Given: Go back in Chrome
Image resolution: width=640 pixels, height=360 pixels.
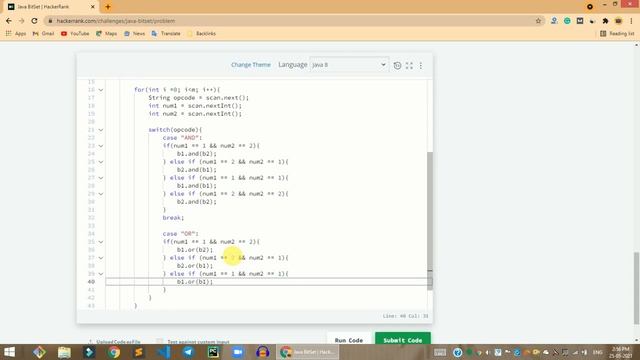Looking at the screenshot, I should (9, 21).
